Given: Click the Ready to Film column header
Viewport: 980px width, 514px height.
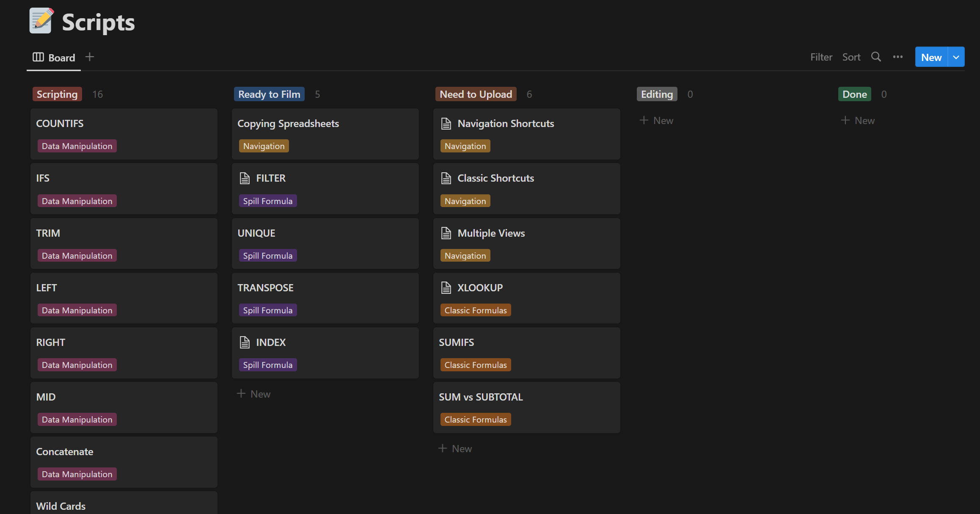Looking at the screenshot, I should pyautogui.click(x=269, y=94).
